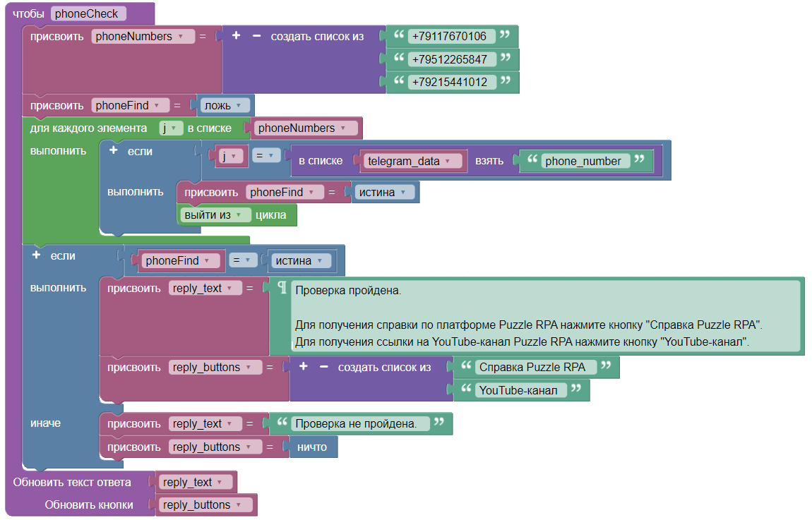Screen dimensions: 812x520
Task: Open phoneNumbers list dropdown in the for-each block
Action: (306, 128)
